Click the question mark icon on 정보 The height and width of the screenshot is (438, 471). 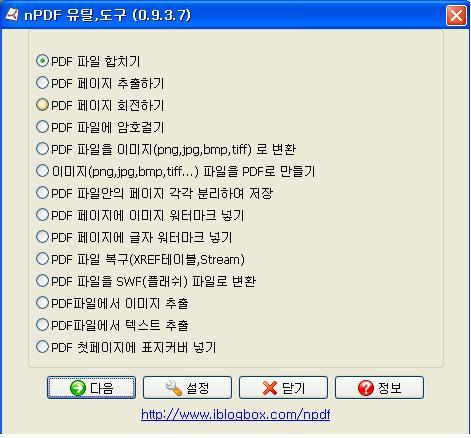tap(366, 388)
